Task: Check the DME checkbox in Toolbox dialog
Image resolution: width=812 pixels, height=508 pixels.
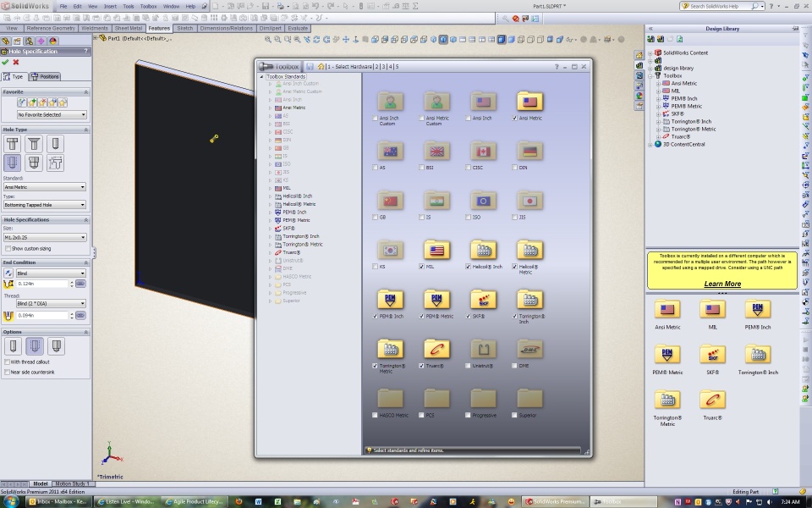Action: click(x=515, y=366)
